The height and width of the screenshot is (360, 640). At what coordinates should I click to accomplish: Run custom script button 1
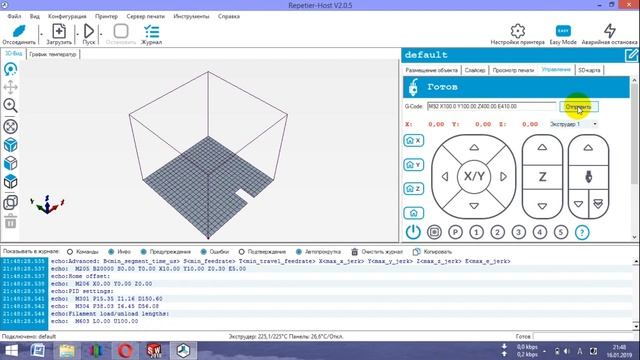(x=476, y=232)
